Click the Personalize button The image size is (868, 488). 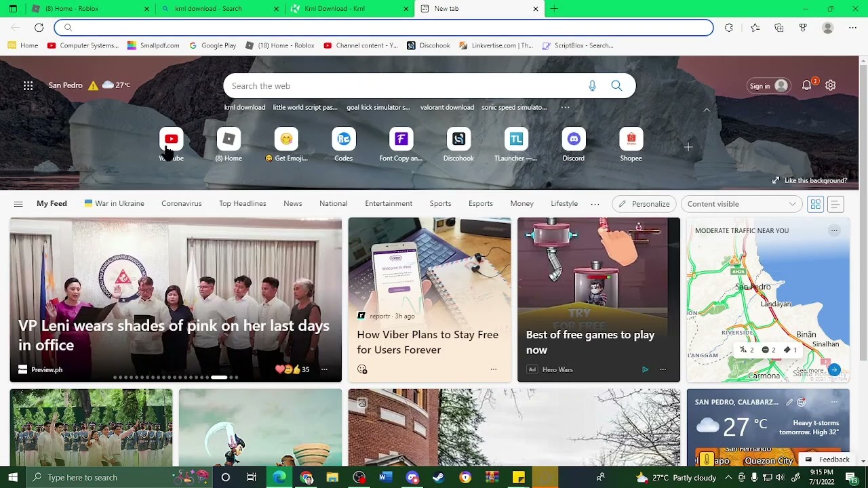tap(644, 204)
